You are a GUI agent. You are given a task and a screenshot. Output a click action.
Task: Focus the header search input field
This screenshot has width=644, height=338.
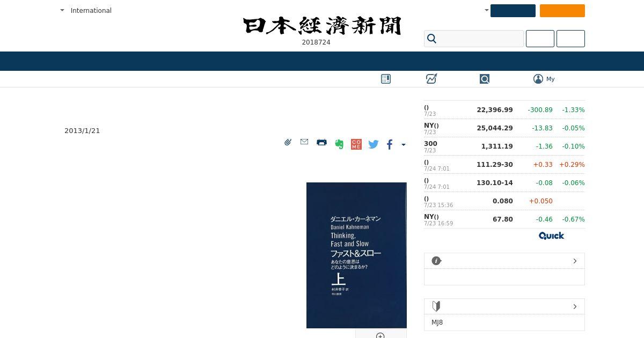474,39
